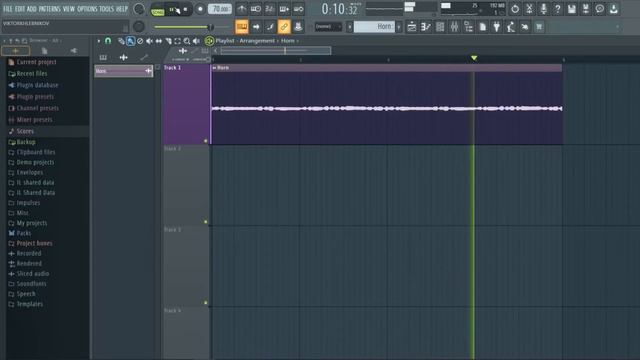This screenshot has height=360, width=640.
Task: Toggle wait for input before recording
Action: coord(256,9)
